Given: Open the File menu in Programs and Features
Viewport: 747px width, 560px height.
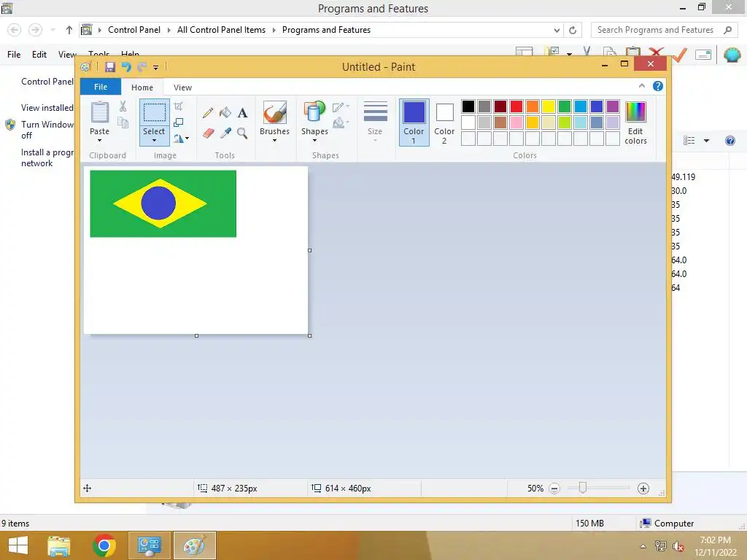Looking at the screenshot, I should pos(14,55).
